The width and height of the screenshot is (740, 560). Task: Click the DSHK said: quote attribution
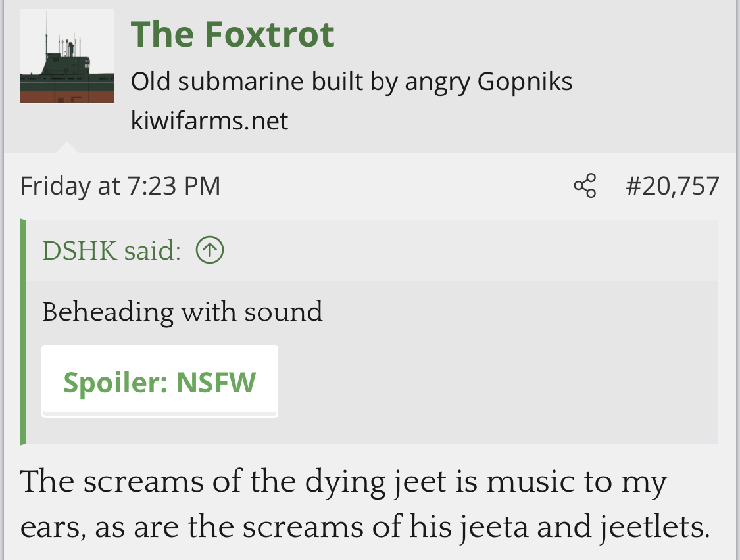[x=111, y=250]
